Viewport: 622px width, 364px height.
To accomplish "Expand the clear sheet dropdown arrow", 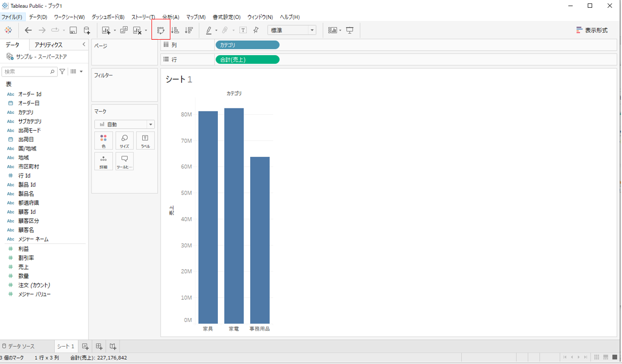I will [146, 30].
